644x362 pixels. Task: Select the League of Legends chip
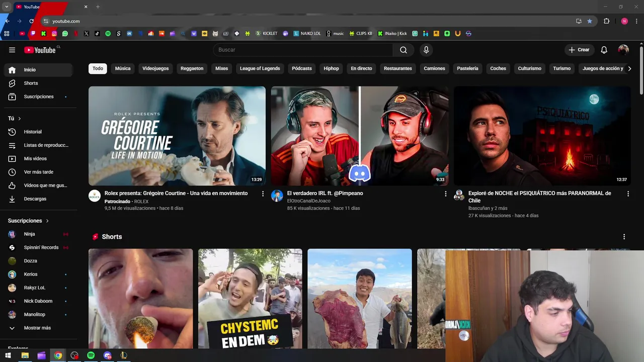coord(260,68)
